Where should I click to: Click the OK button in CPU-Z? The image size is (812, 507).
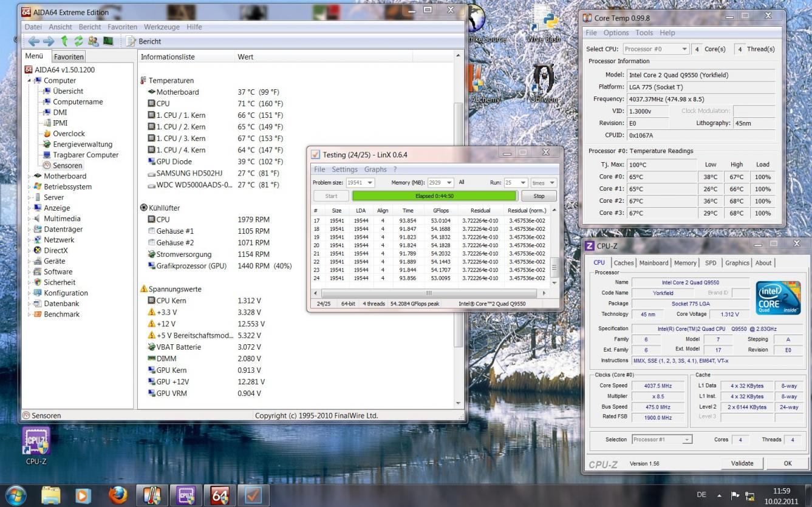pos(787,463)
